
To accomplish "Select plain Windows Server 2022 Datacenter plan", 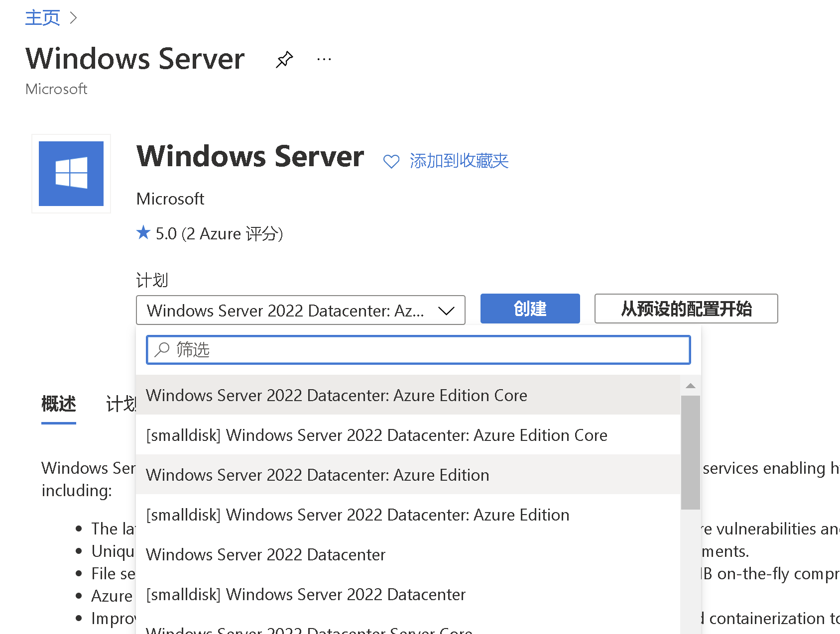I will 265,554.
